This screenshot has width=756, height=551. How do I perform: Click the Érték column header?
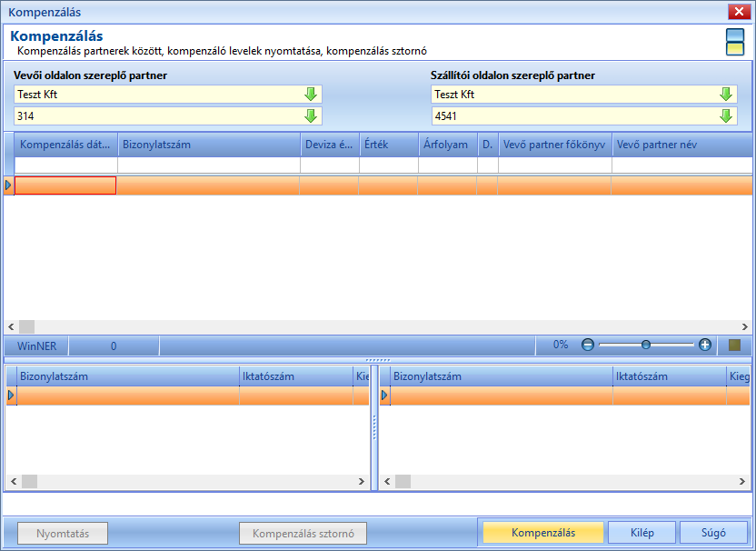(x=389, y=145)
